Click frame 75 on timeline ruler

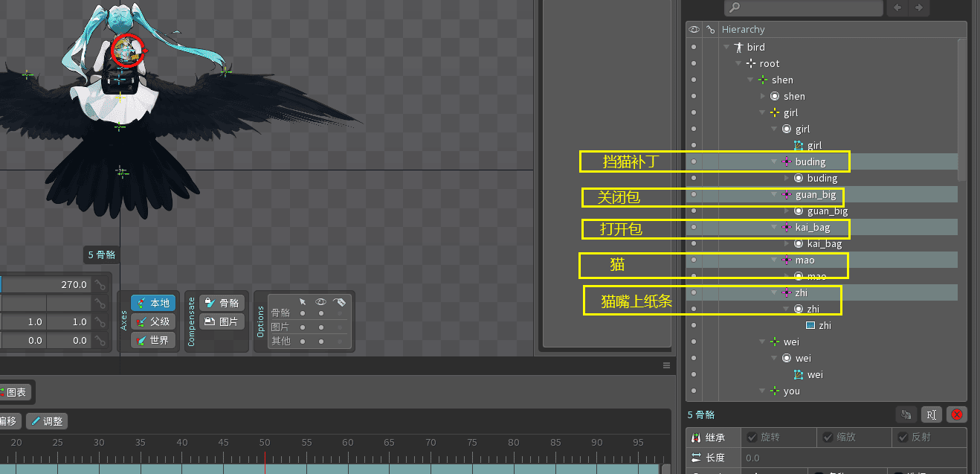click(x=473, y=443)
